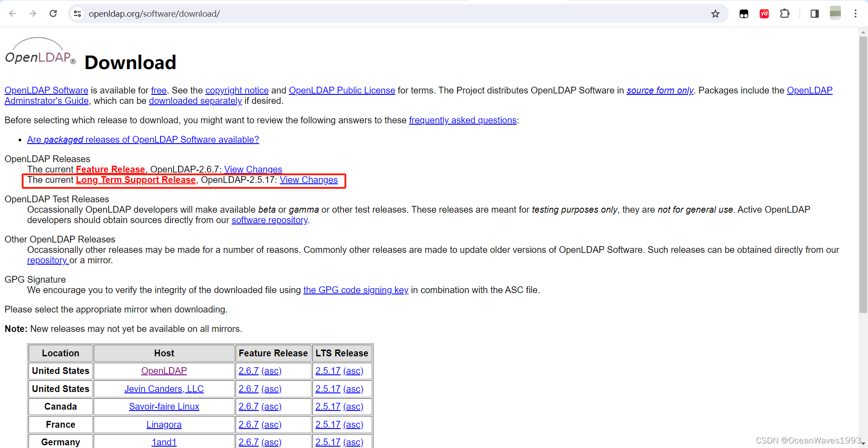The image size is (868, 448).
Task: Open the OpenLDAP Public License link
Action: point(342,90)
